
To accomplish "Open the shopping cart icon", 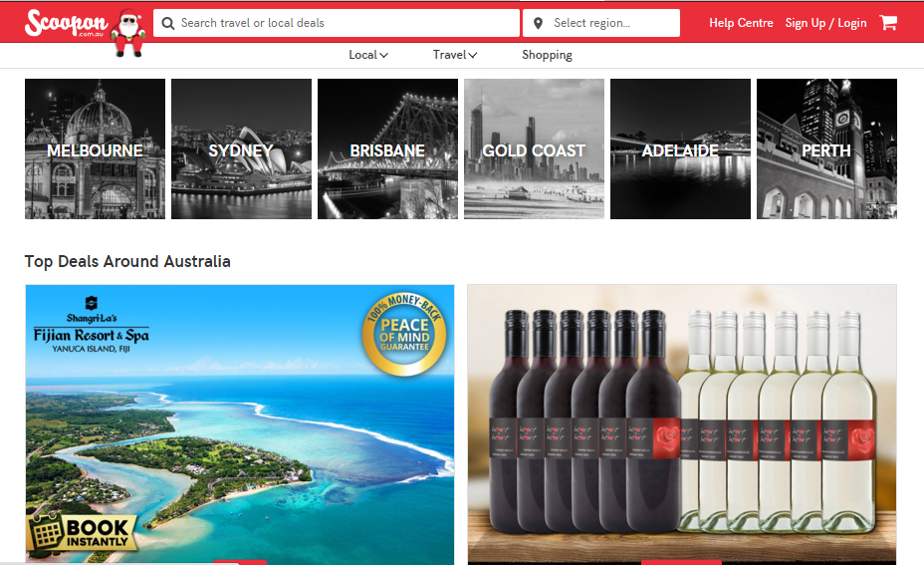I will click(888, 22).
